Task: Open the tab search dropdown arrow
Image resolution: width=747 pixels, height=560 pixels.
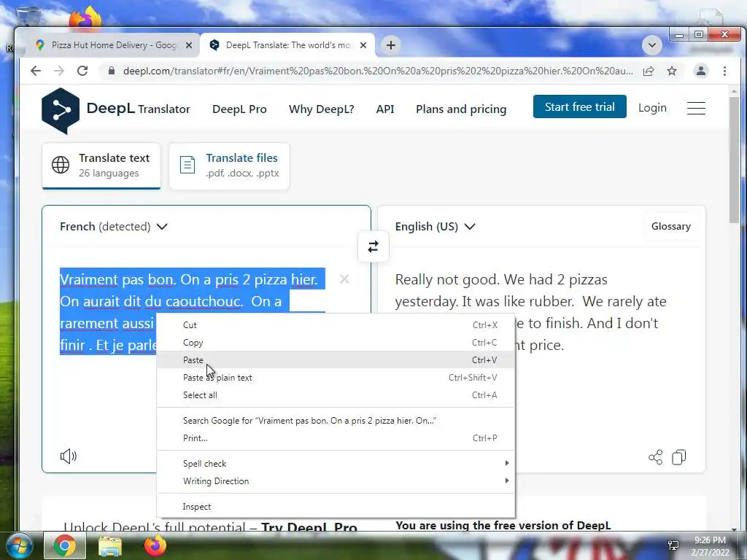Action: [651, 45]
